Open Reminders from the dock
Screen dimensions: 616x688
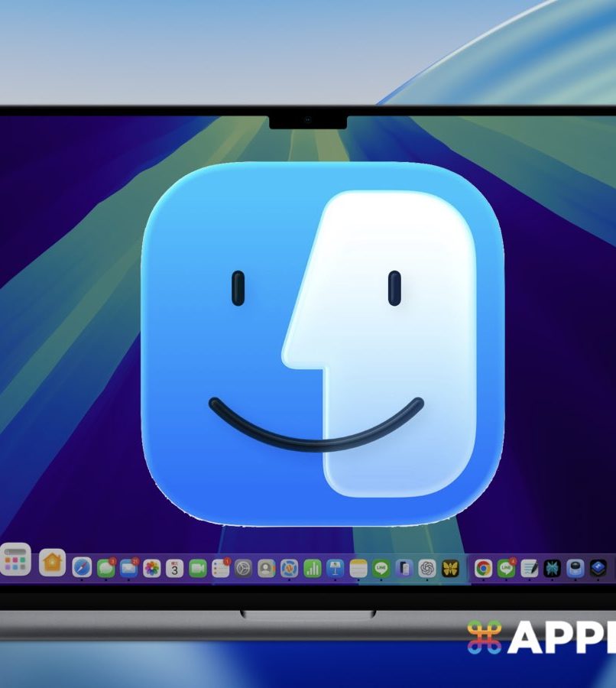pyautogui.click(x=221, y=568)
